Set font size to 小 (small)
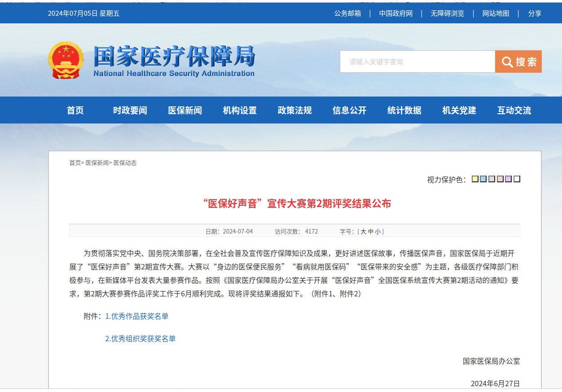This screenshot has height=392, width=562. click(x=378, y=232)
